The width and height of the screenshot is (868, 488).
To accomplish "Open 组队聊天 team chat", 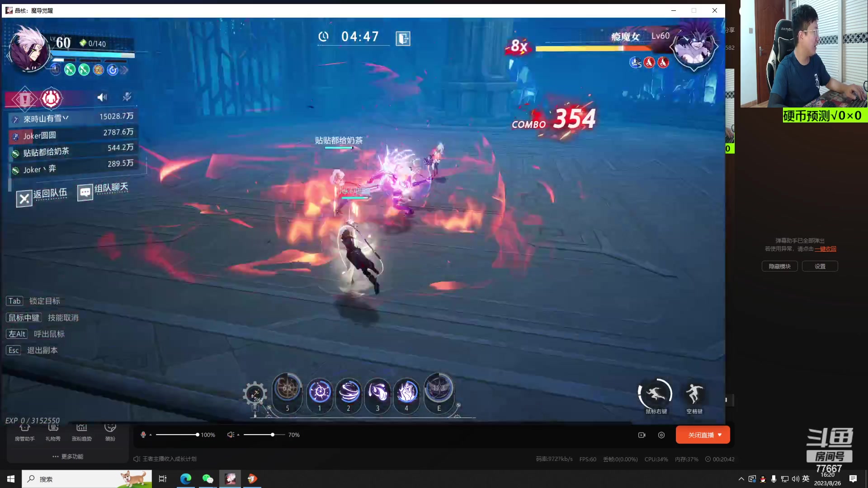I will (x=103, y=190).
